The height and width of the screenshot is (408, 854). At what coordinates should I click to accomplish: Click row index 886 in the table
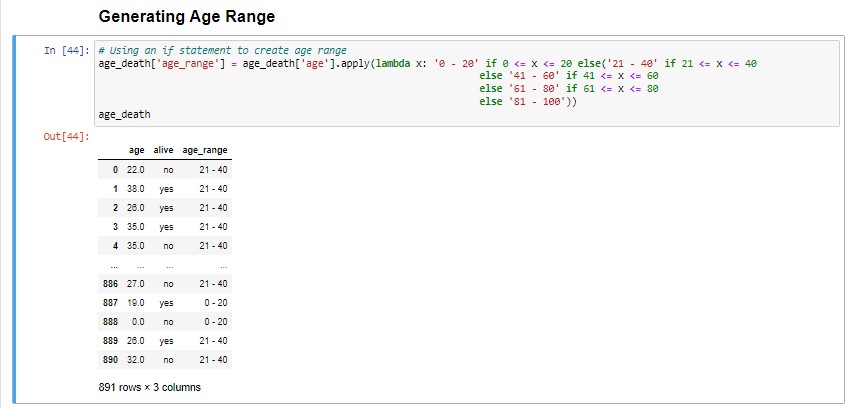coord(110,284)
